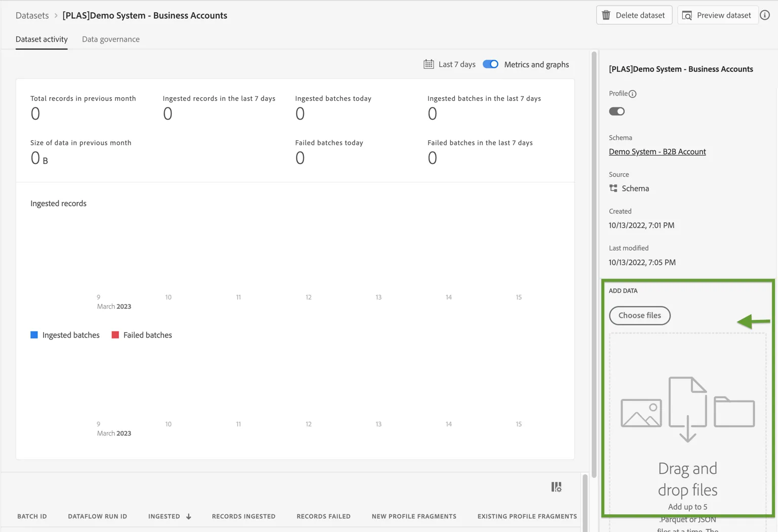This screenshot has height=532, width=778.
Task: Toggle the Profile switch
Action: tap(617, 111)
